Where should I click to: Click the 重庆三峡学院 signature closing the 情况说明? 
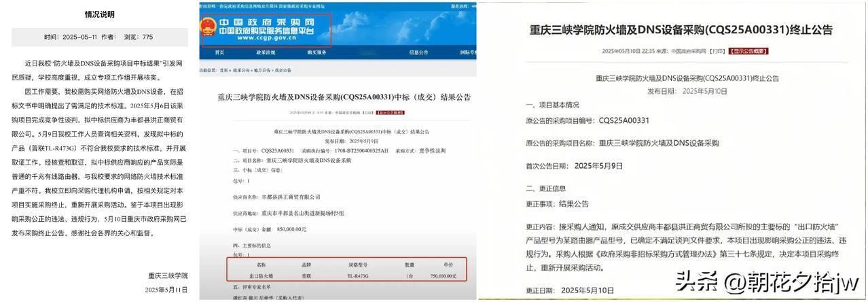168,276
